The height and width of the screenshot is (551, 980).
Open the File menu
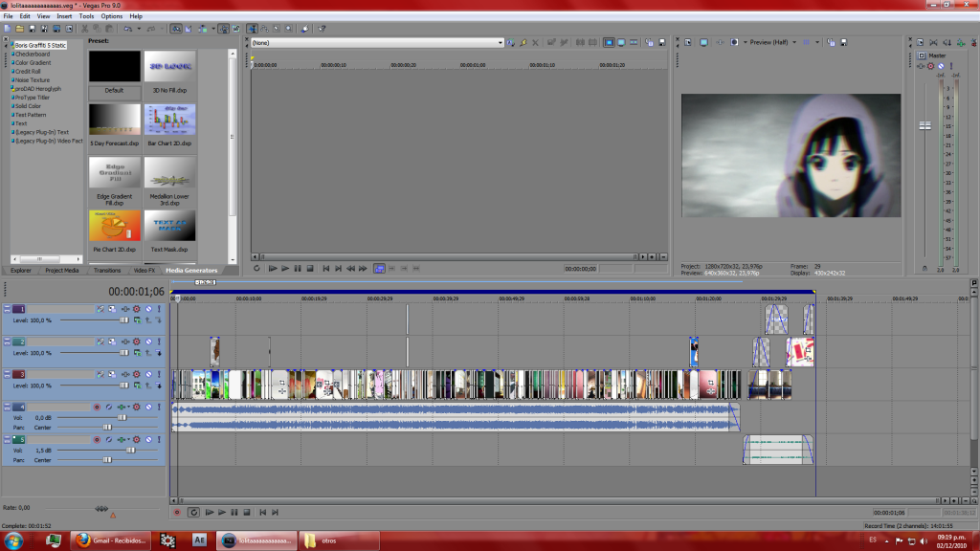tap(8, 16)
